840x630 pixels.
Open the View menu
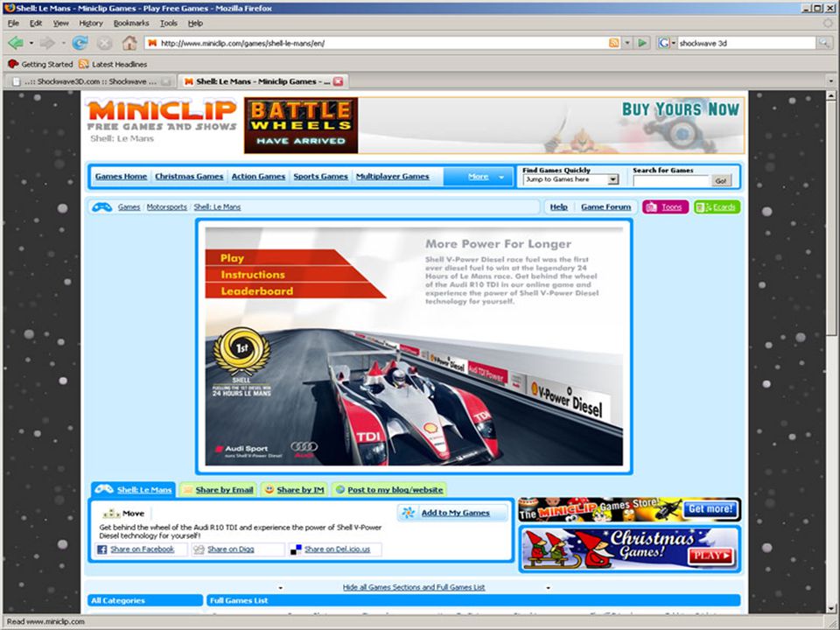click(x=61, y=23)
